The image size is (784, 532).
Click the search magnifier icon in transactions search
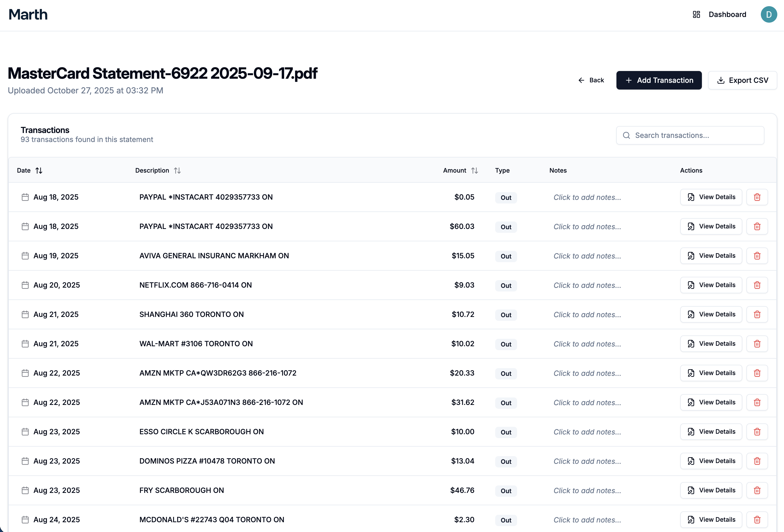[x=626, y=135]
